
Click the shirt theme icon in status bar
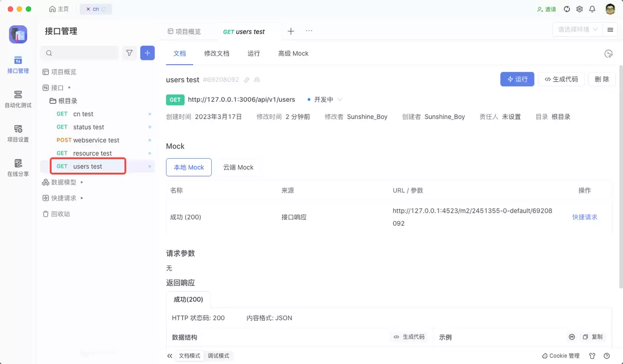(x=592, y=356)
